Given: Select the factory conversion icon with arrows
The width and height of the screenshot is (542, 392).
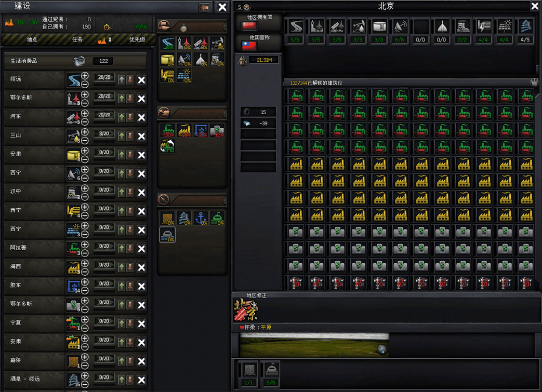Looking at the screenshot, I should (x=168, y=146).
